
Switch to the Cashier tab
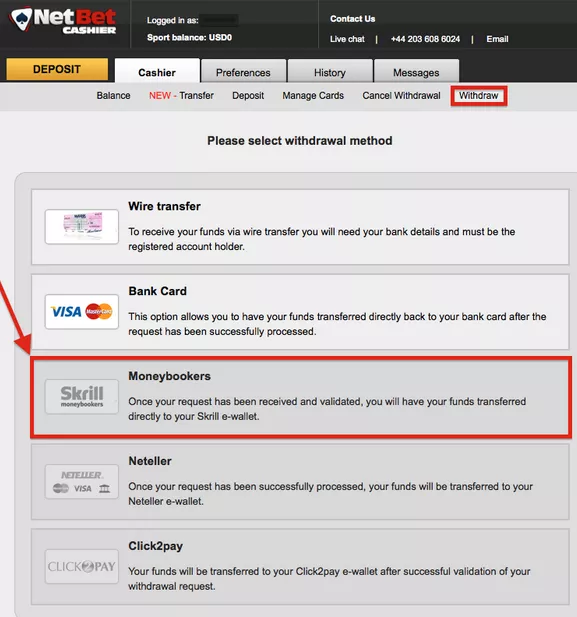tap(157, 72)
